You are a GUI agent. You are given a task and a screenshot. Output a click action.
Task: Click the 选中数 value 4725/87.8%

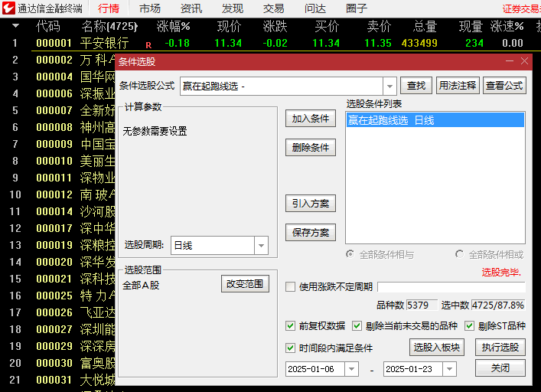pos(498,305)
